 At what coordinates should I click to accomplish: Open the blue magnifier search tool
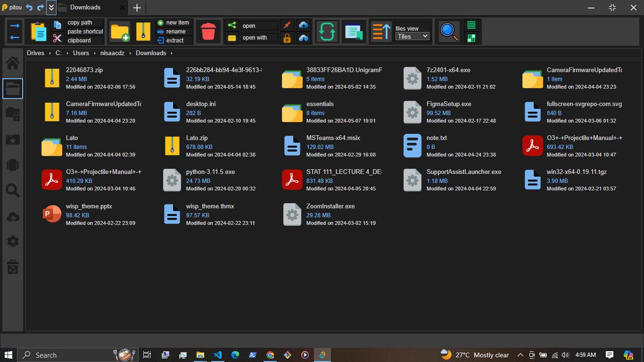(x=449, y=32)
